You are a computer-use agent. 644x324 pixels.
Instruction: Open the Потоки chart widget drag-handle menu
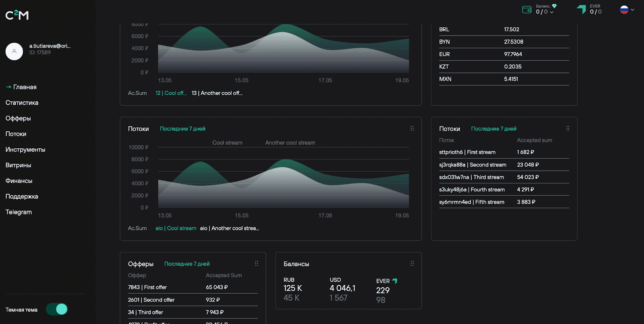[412, 129]
